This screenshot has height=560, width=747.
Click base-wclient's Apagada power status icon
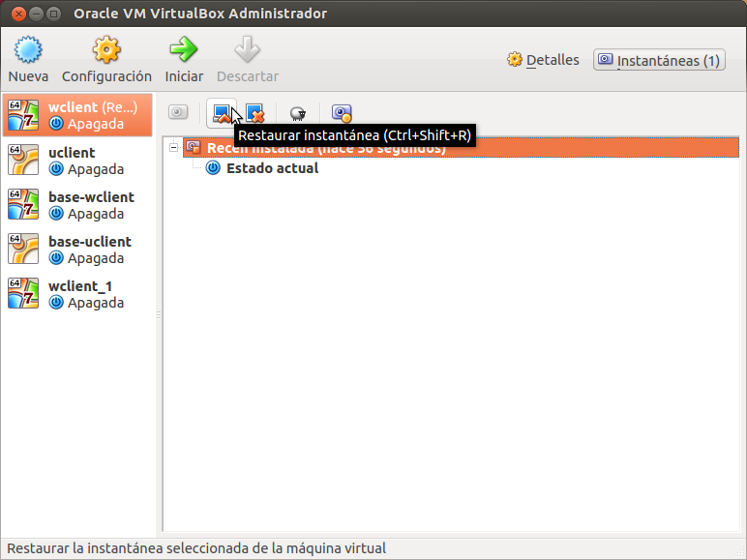56,214
